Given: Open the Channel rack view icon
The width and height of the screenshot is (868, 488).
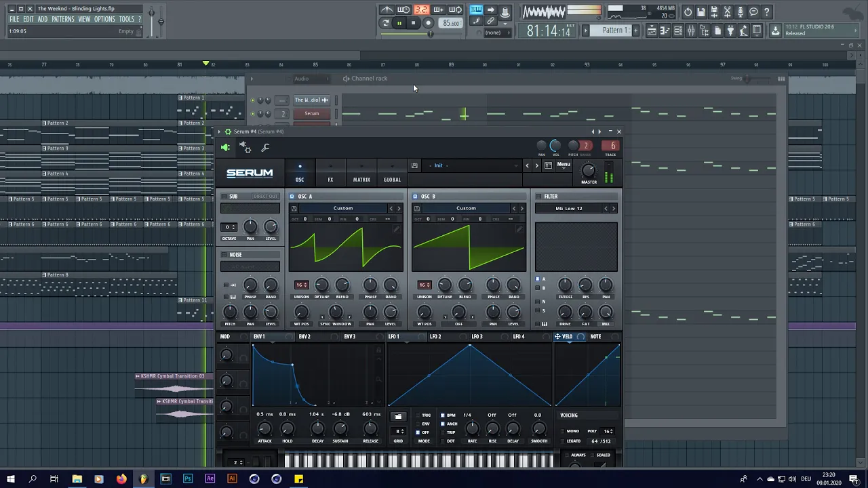Looking at the screenshot, I should click(678, 30).
